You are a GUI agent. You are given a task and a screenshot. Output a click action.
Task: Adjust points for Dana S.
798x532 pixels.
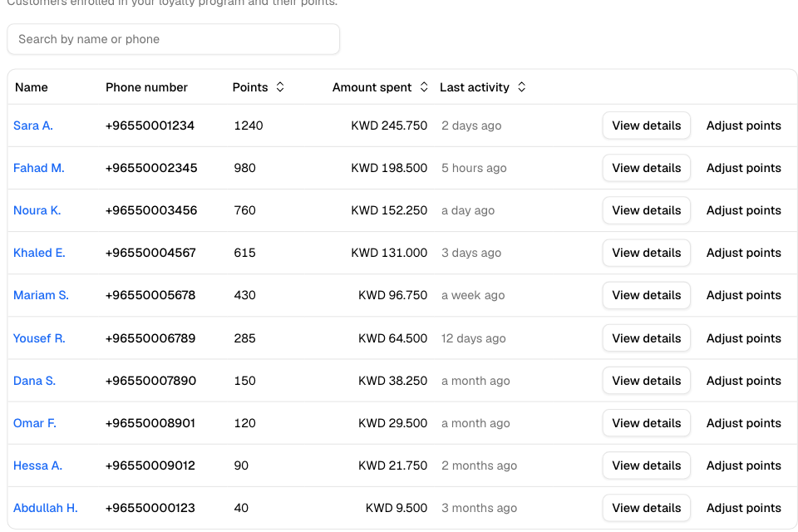click(743, 381)
